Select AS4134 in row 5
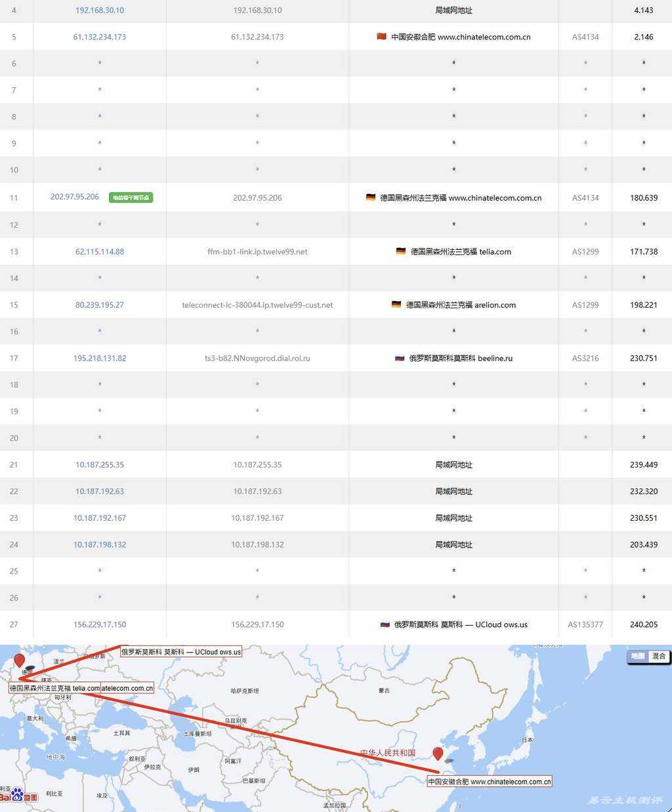The height and width of the screenshot is (812, 672). 585,37
